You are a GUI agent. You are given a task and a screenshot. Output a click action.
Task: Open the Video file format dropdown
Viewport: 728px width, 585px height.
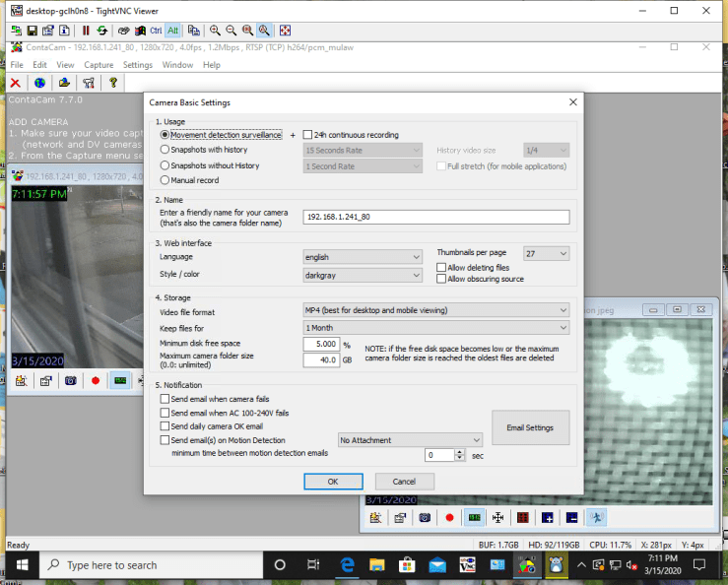434,310
